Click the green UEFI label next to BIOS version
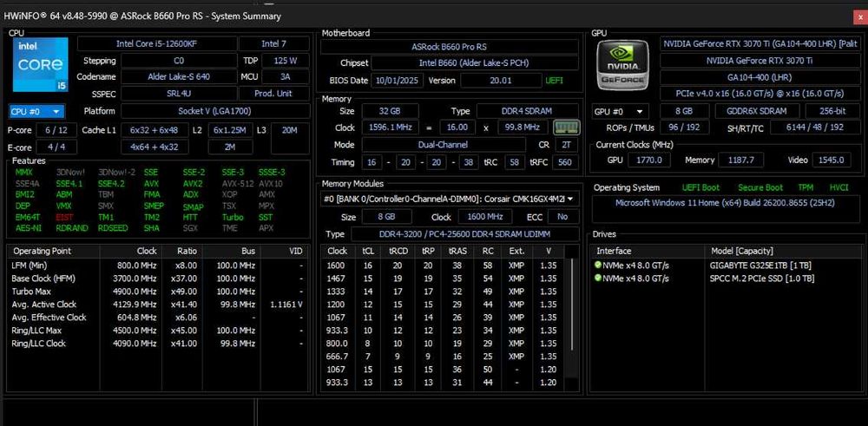The width and height of the screenshot is (868, 426). coord(554,81)
